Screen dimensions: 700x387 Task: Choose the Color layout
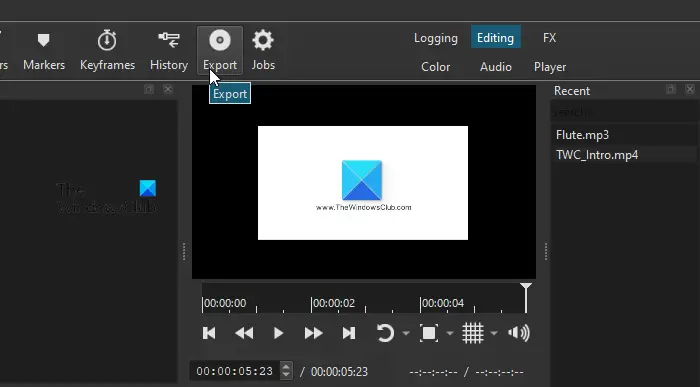[435, 67]
